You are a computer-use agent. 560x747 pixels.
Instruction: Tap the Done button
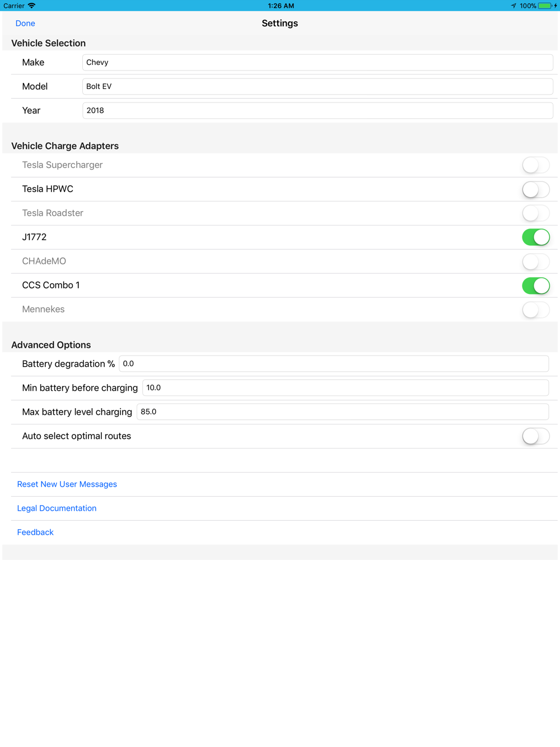pyautogui.click(x=25, y=24)
